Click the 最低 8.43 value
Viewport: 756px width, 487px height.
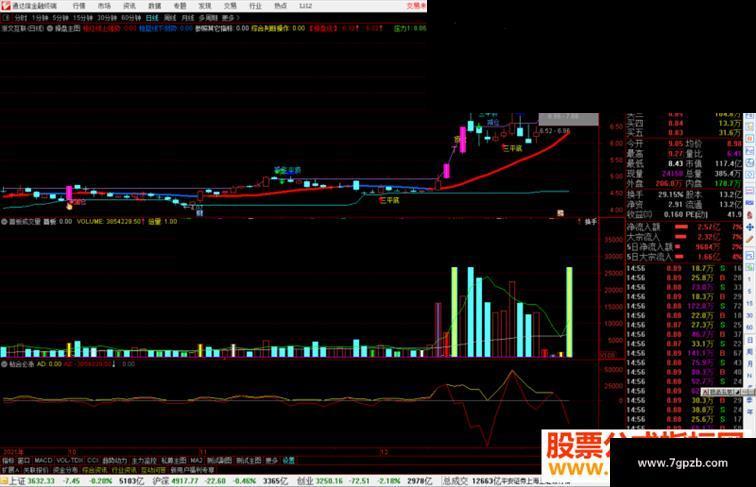click(676, 164)
